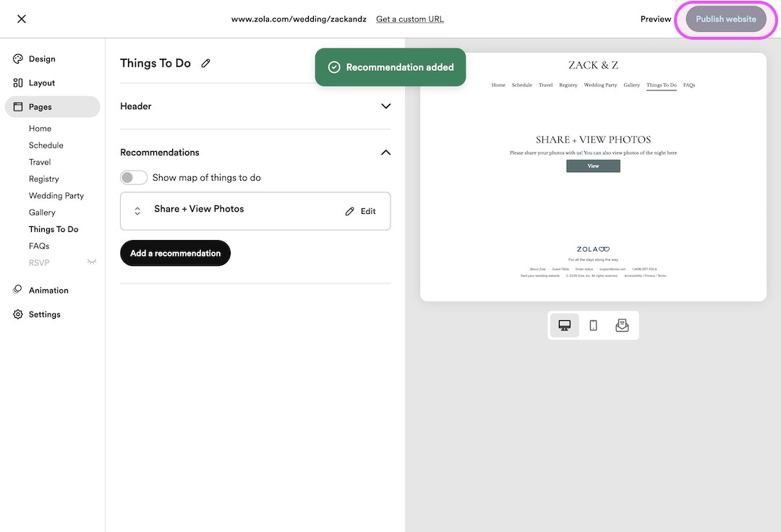Click Schedule in the preview navigation
781x532 pixels.
tap(521, 85)
